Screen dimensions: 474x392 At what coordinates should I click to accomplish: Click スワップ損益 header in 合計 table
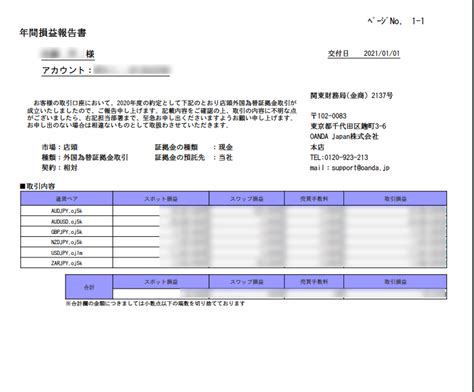pyautogui.click(x=247, y=282)
